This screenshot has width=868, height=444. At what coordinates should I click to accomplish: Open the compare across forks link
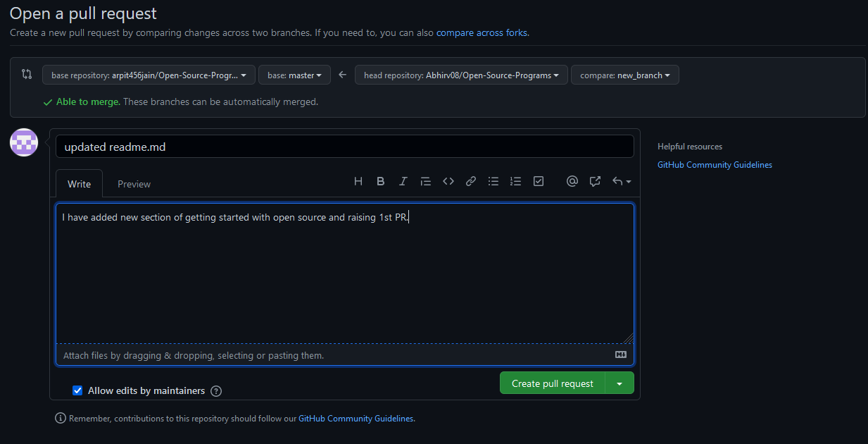(x=482, y=32)
